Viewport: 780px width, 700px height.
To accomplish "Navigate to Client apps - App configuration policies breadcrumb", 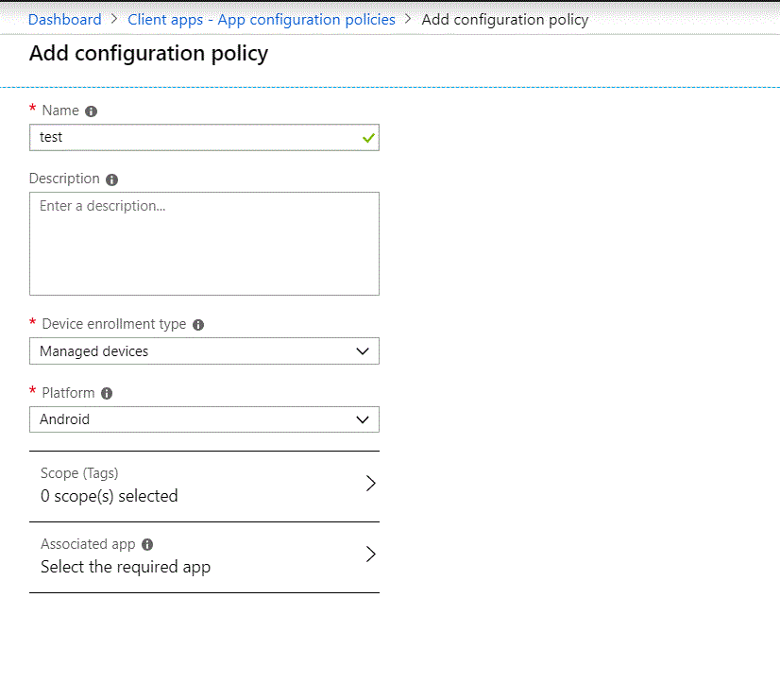I will (x=262, y=19).
